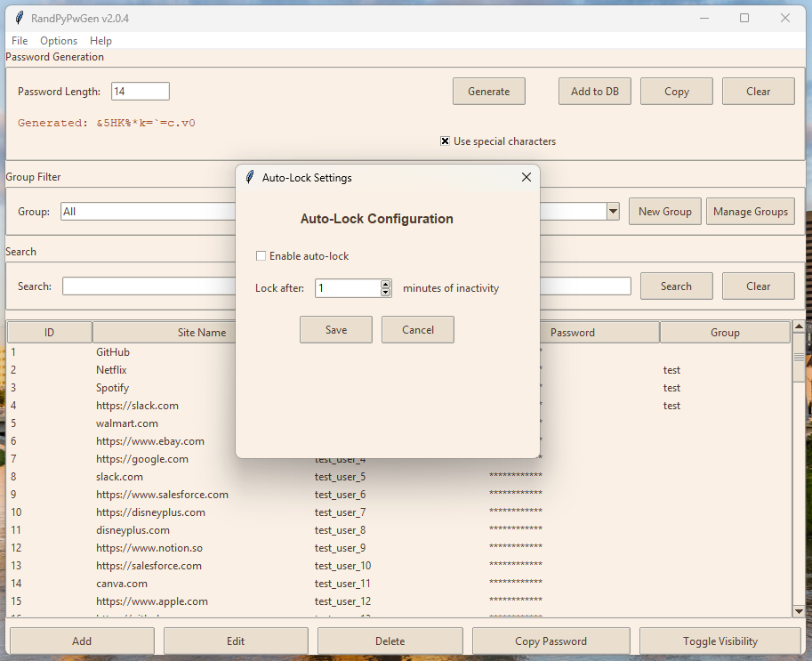
Task: Sort by ID column header
Action: click(x=49, y=333)
